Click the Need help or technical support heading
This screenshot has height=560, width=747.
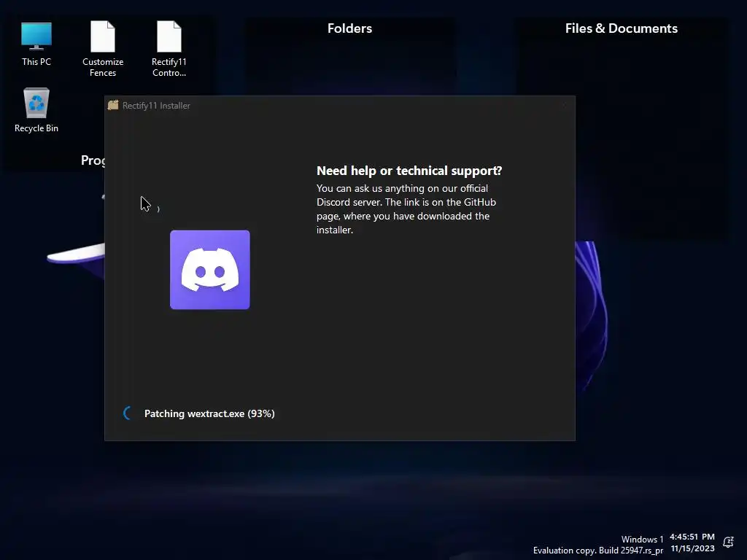pyautogui.click(x=409, y=171)
